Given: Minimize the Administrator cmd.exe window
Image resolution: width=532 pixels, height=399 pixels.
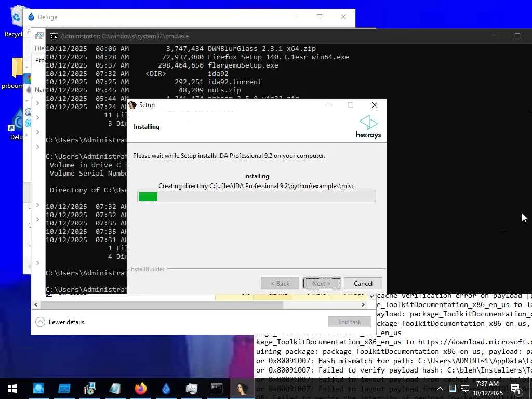Looking at the screenshot, I should click(x=494, y=36).
